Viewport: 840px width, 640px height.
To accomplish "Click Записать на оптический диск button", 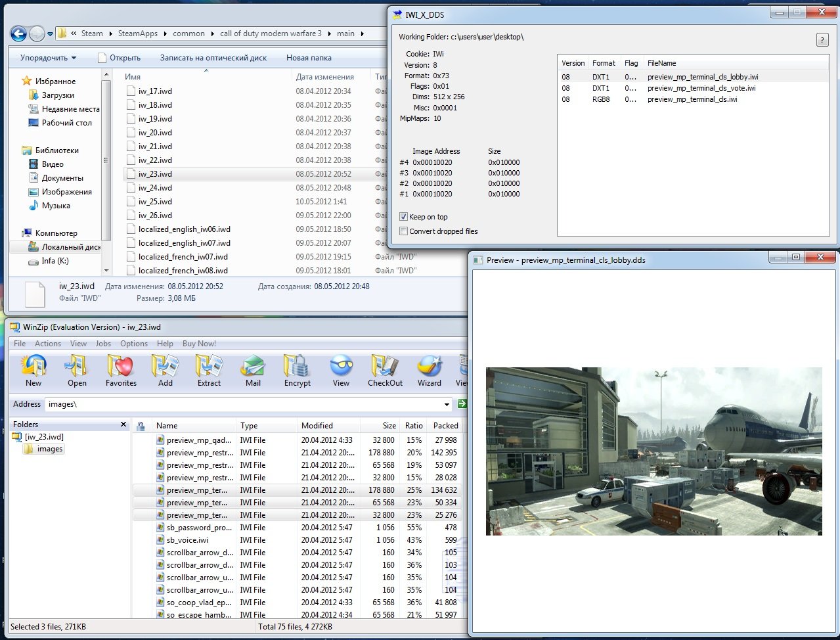I will [213, 58].
